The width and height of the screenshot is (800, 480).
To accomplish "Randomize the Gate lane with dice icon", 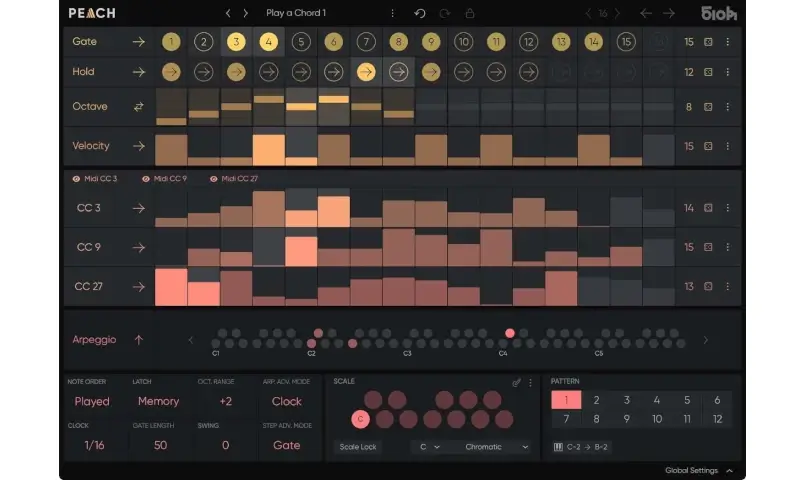I will (x=708, y=42).
